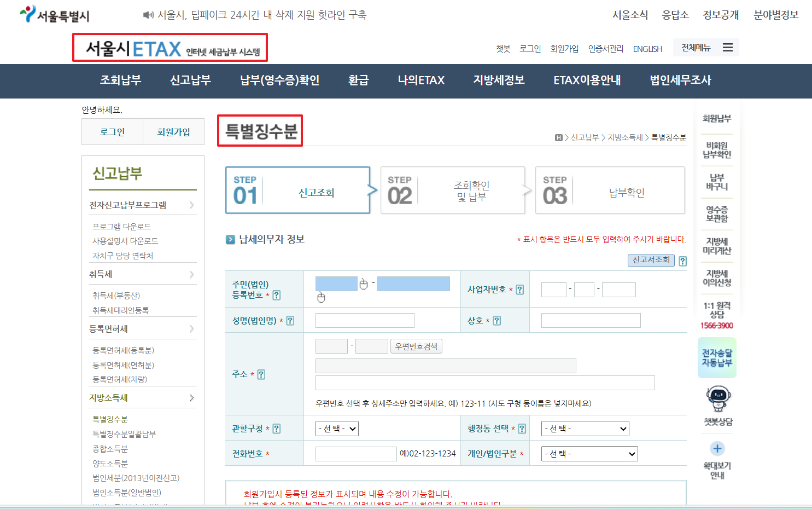Image resolution: width=812 pixels, height=509 pixels.
Task: Click the Seoul city logo
Action: tap(54, 15)
